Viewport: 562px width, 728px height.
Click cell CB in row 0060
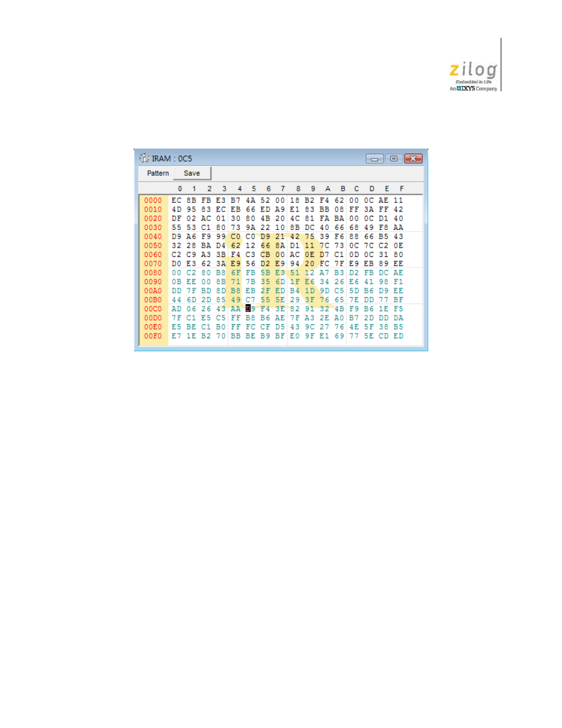(x=265, y=255)
